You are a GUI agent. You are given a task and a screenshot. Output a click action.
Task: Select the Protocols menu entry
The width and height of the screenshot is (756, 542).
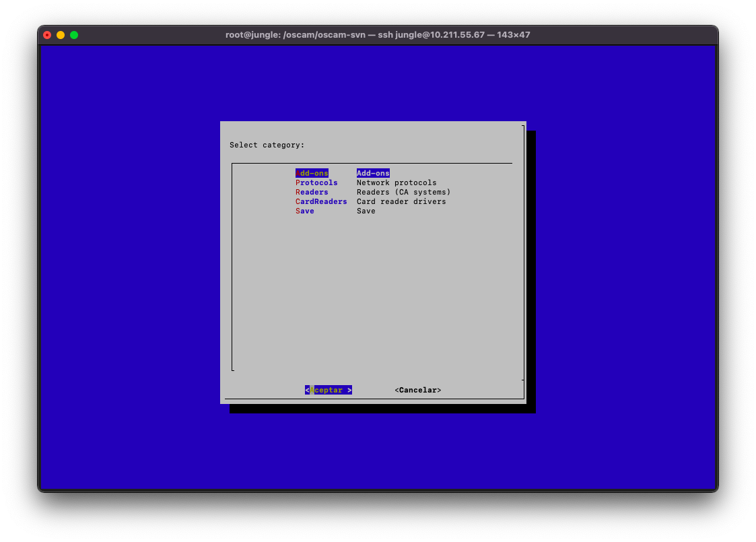[x=316, y=182]
